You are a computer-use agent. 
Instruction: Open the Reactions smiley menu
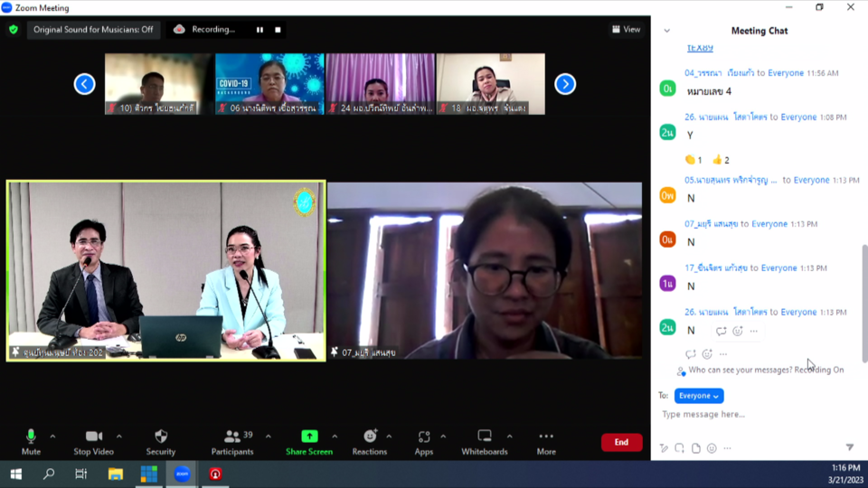click(370, 441)
